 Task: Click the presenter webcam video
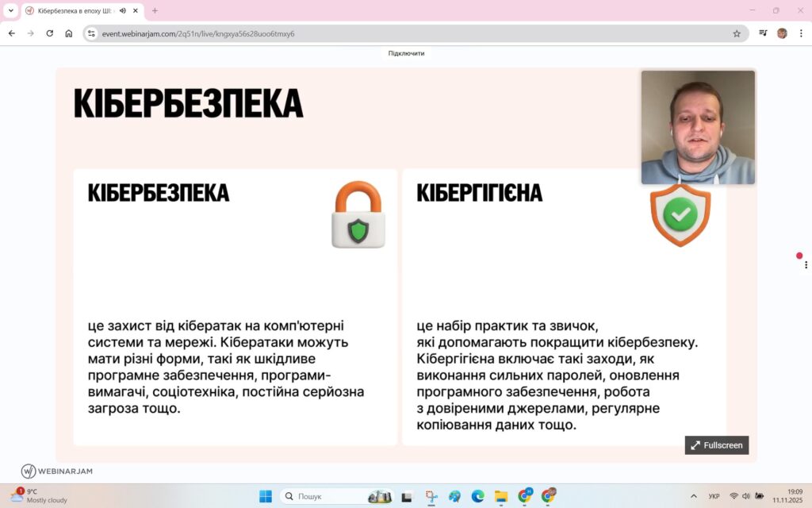click(698, 127)
